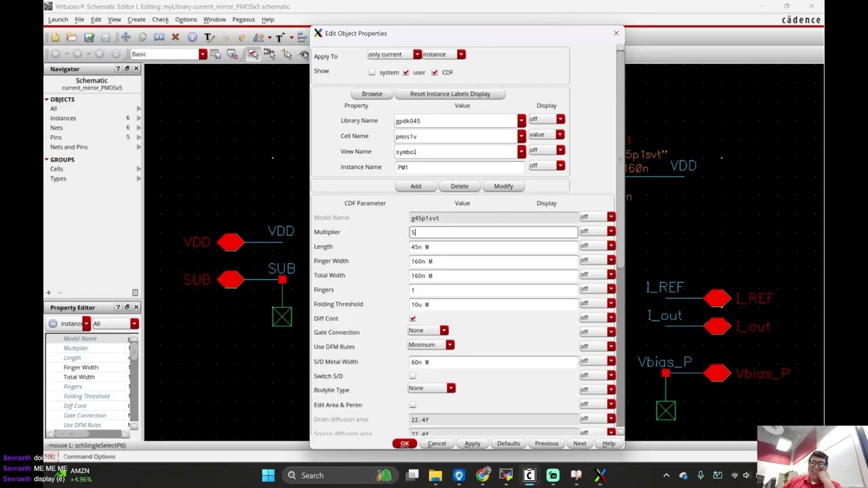
Task: Toggle the user show checkbox
Action: click(406, 72)
